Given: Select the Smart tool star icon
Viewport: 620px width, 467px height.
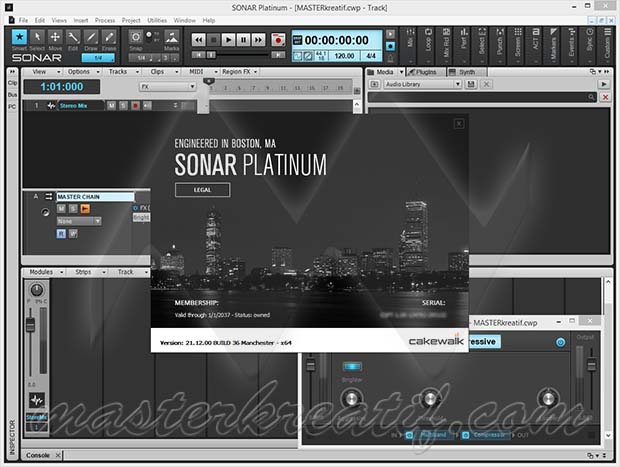Looking at the screenshot, I should tap(19, 37).
